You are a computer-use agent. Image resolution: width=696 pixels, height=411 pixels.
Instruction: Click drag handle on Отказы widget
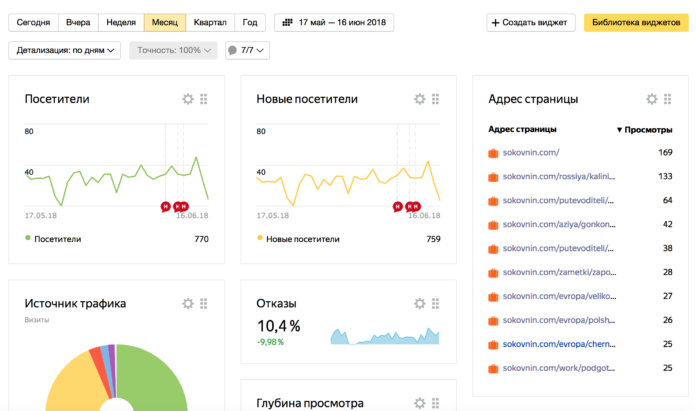[436, 304]
